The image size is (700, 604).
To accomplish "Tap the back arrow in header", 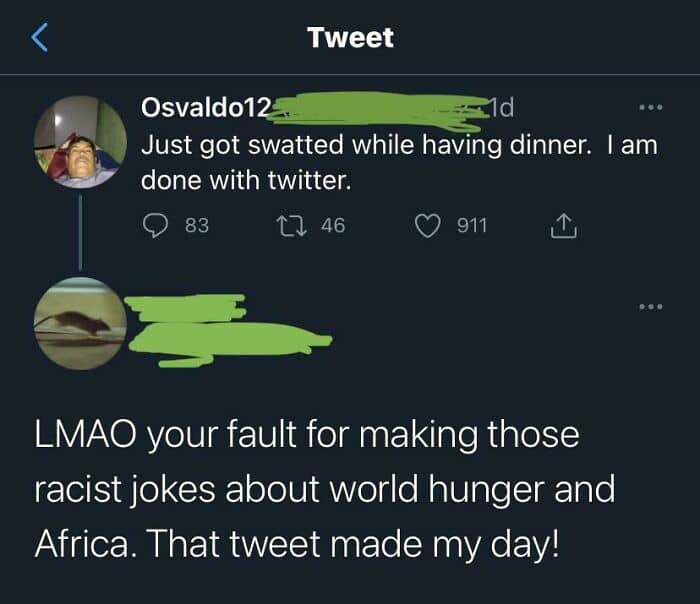I will [x=38, y=38].
